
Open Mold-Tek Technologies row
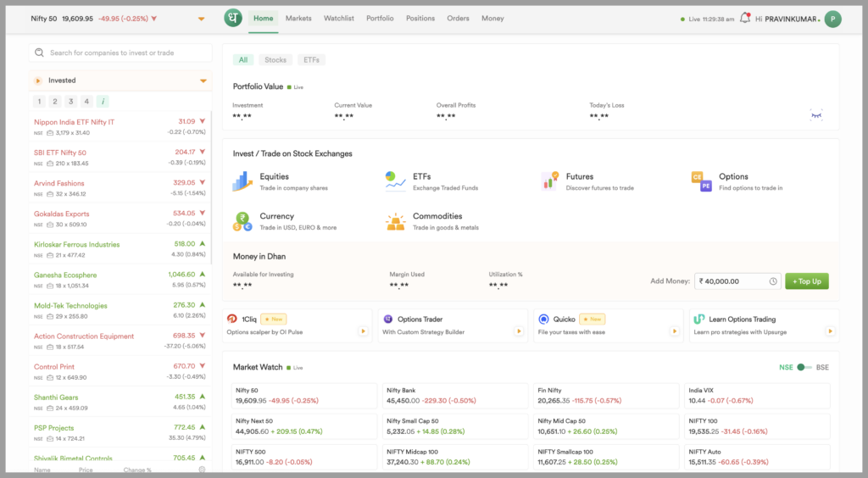tap(120, 310)
